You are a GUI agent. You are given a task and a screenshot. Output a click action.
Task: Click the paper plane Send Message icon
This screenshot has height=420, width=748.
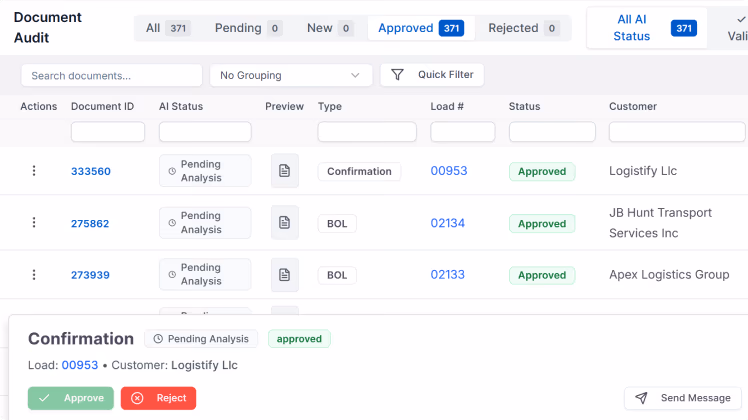(x=642, y=398)
